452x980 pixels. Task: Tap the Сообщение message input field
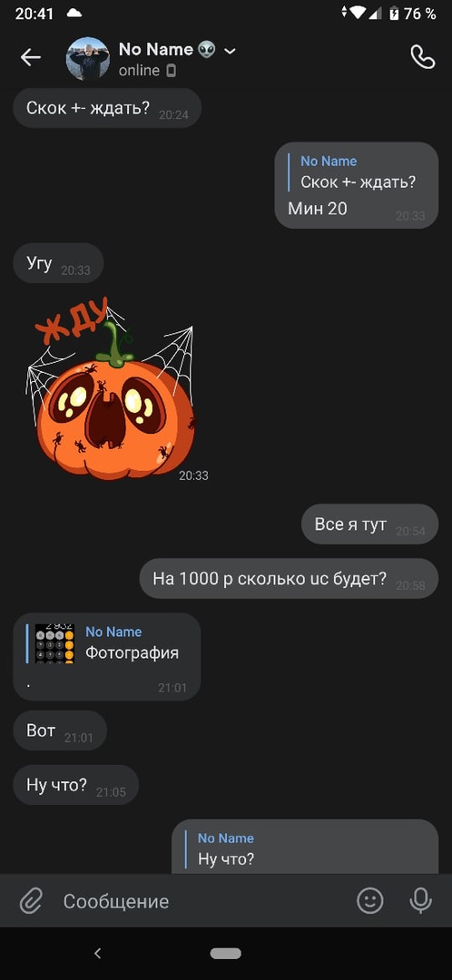(200, 901)
